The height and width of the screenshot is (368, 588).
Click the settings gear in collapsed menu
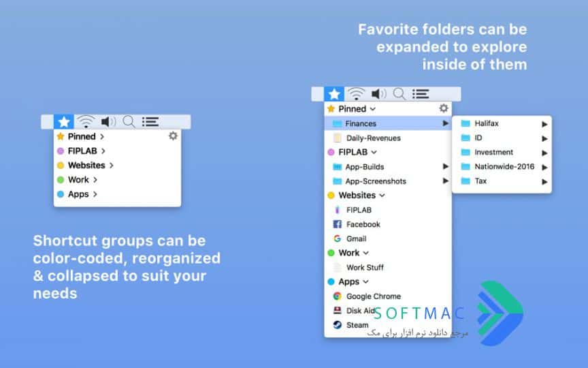[173, 136]
